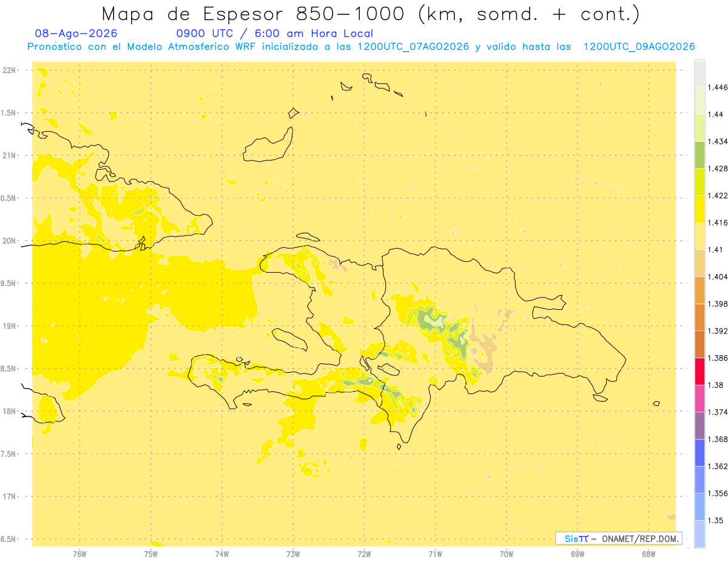
Task: Click the '74W' longitude axis label
Action: coord(221,554)
